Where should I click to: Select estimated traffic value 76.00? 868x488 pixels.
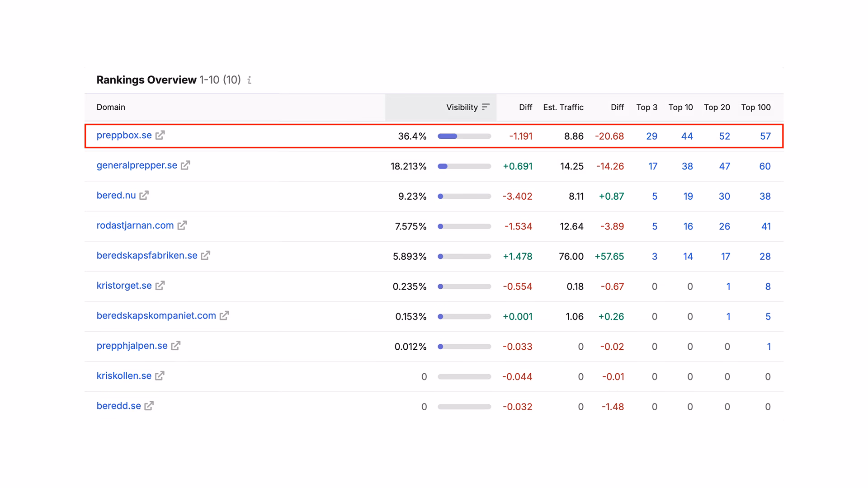[x=571, y=256]
